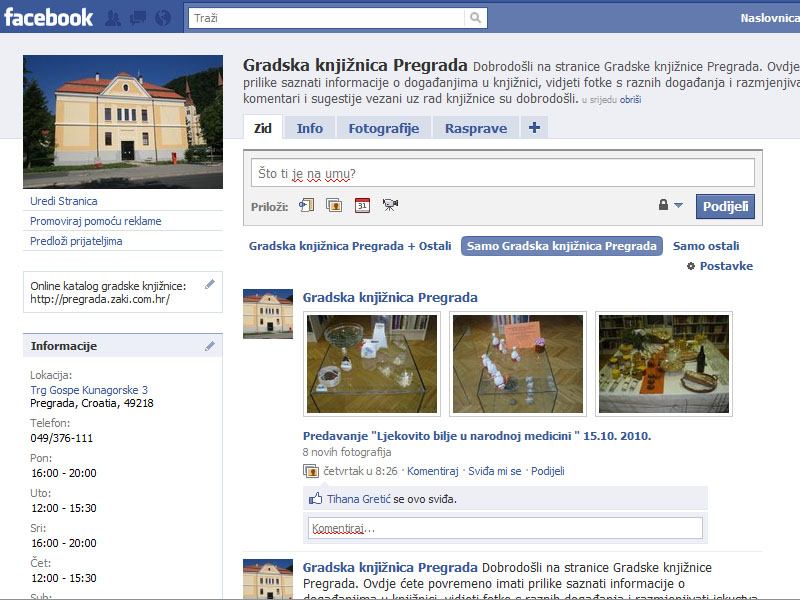800x600 pixels.
Task: Switch to the Zid tab
Action: [x=263, y=128]
